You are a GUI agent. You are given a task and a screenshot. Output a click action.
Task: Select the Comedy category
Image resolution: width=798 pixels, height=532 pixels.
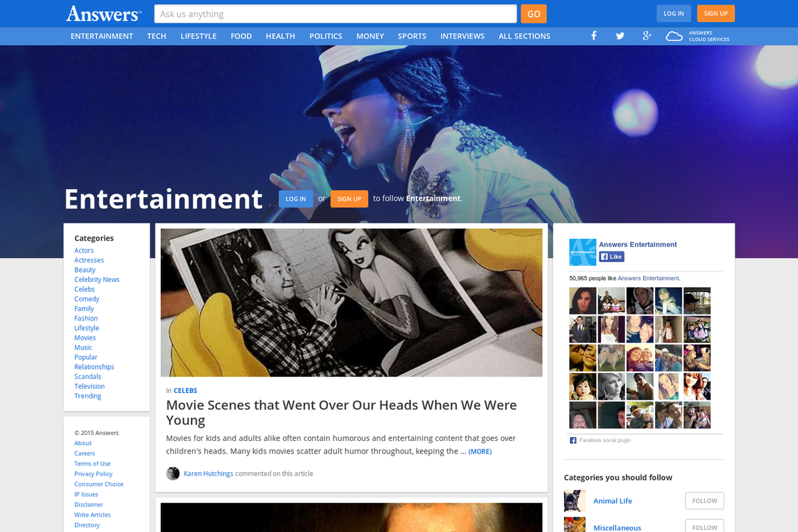coord(86,299)
